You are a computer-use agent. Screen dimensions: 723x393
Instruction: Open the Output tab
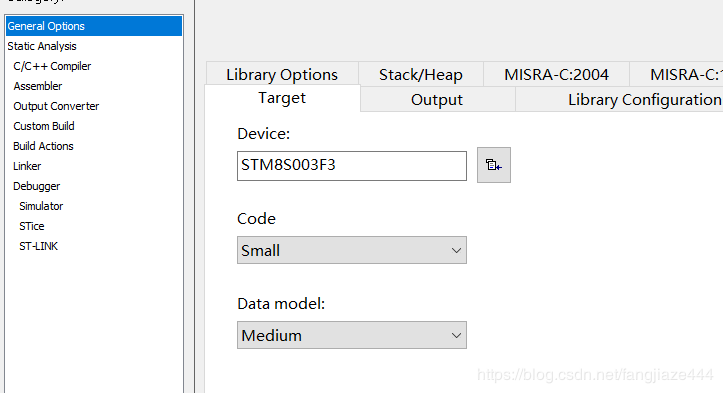coord(437,100)
